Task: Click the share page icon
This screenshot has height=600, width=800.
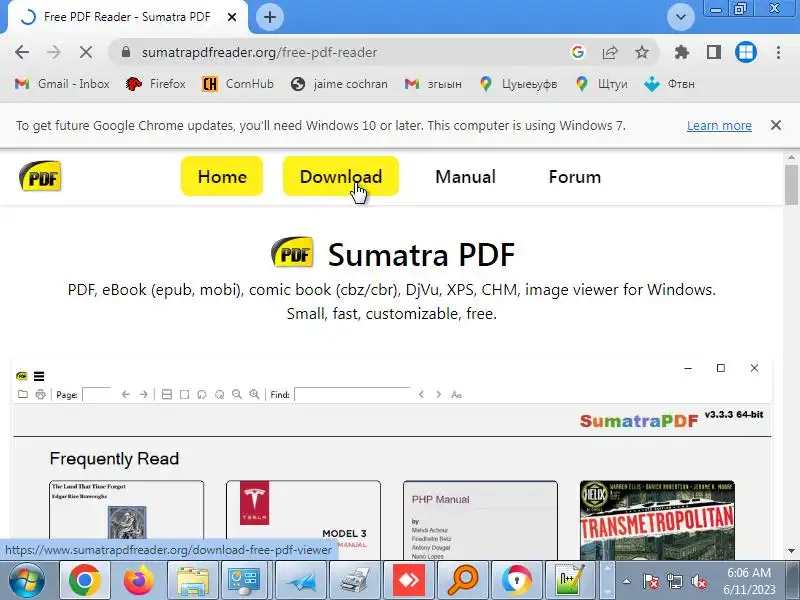Action: tap(610, 52)
